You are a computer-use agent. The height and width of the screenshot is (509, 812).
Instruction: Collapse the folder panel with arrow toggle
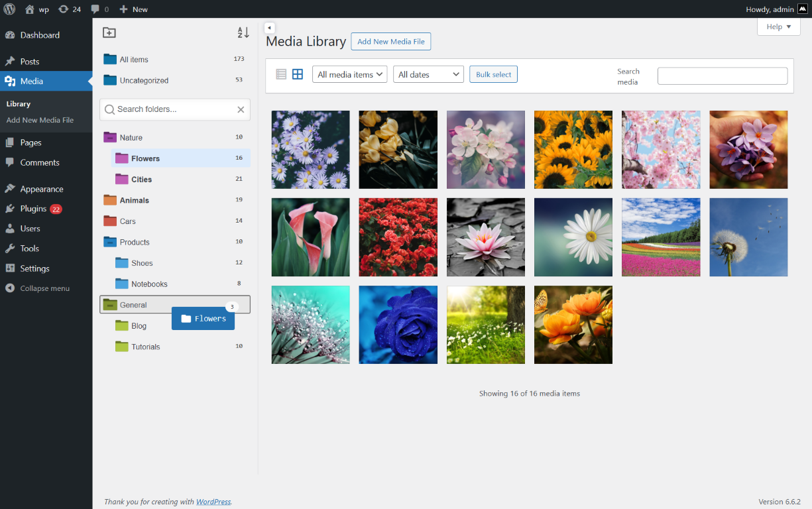[269, 27]
